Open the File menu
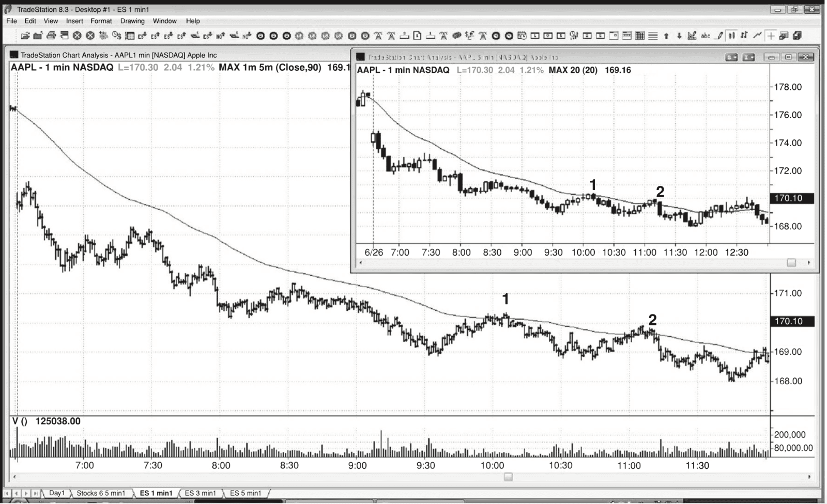 click(x=11, y=21)
